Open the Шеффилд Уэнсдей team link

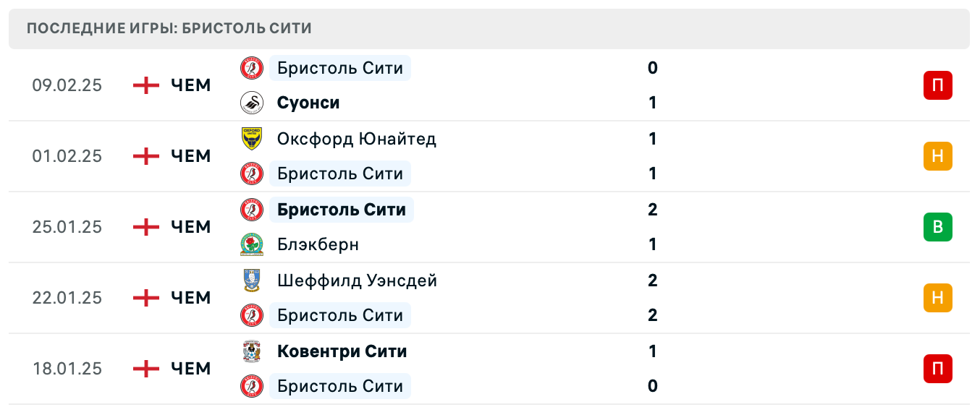(x=357, y=280)
